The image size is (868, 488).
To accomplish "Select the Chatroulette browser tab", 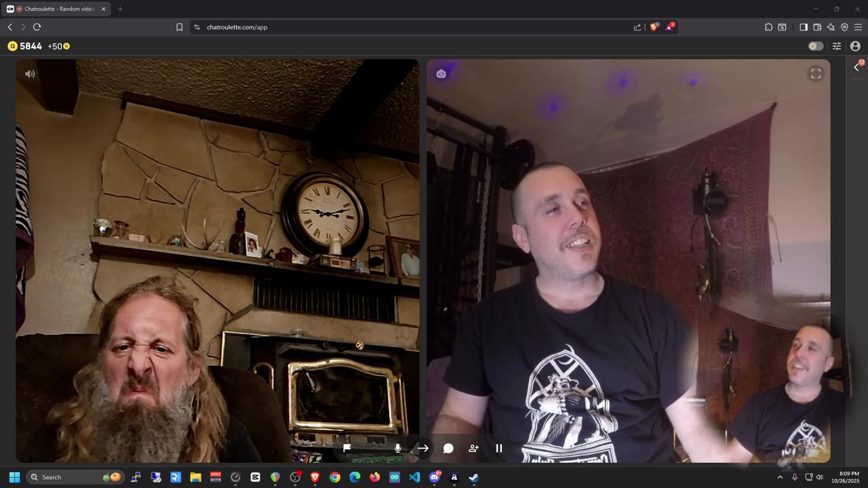I will pos(56,9).
